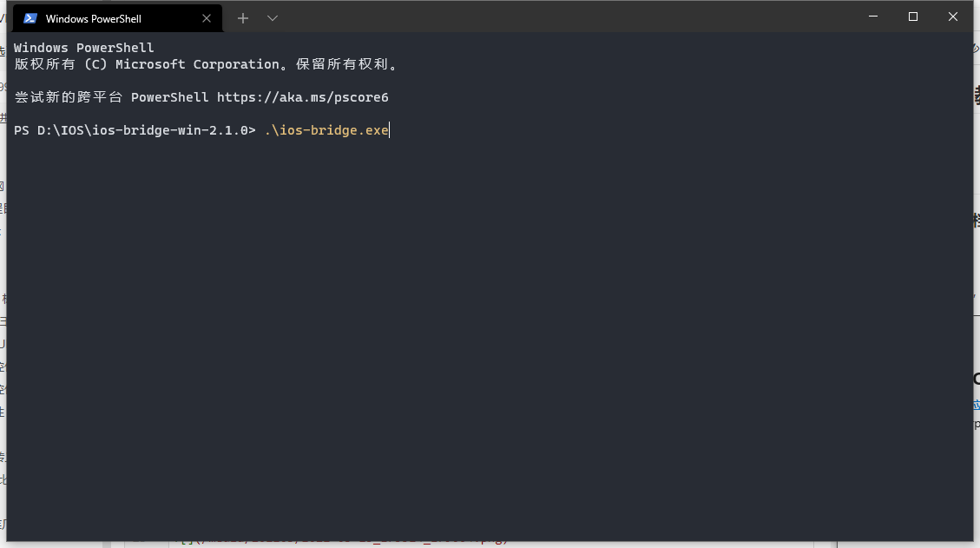This screenshot has width=980, height=548.
Task: Click the https://aka.ms/pscore6 link text
Action: point(302,97)
